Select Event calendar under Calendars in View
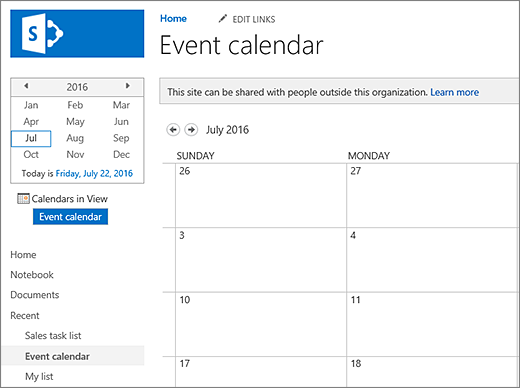This screenshot has height=388, width=520. point(70,217)
